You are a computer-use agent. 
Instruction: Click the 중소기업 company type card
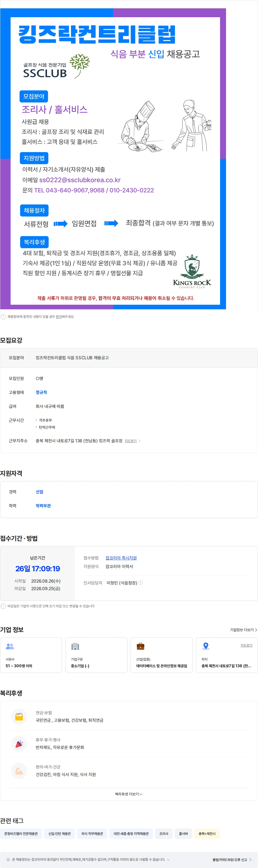96,655
